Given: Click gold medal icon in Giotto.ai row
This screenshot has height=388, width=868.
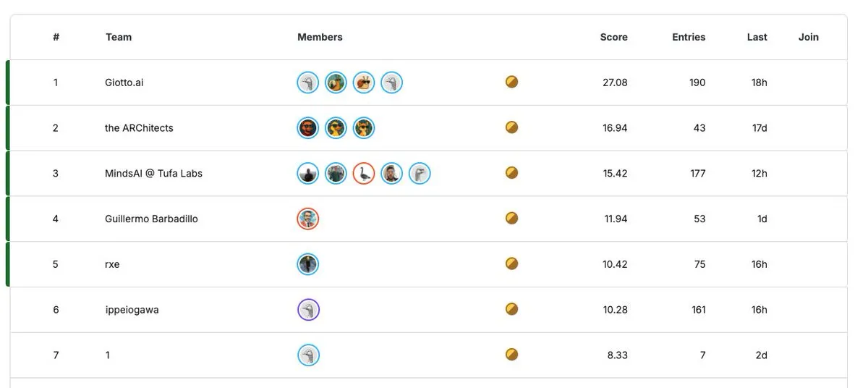Looking at the screenshot, I should (511, 82).
